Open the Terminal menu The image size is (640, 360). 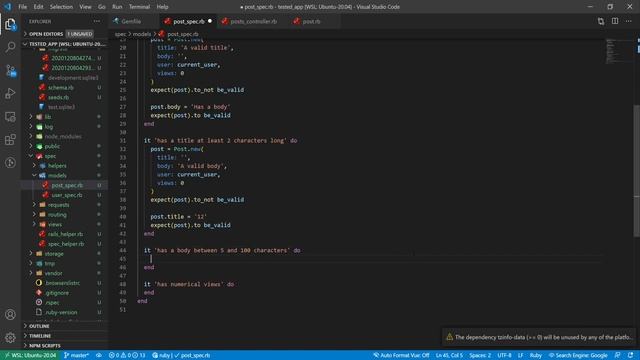point(139,7)
